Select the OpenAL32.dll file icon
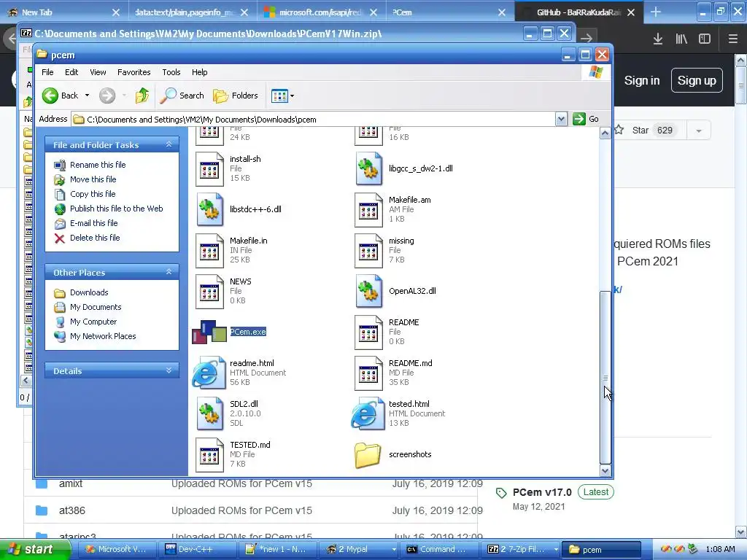Viewport: 747px width, 560px height. click(368, 292)
